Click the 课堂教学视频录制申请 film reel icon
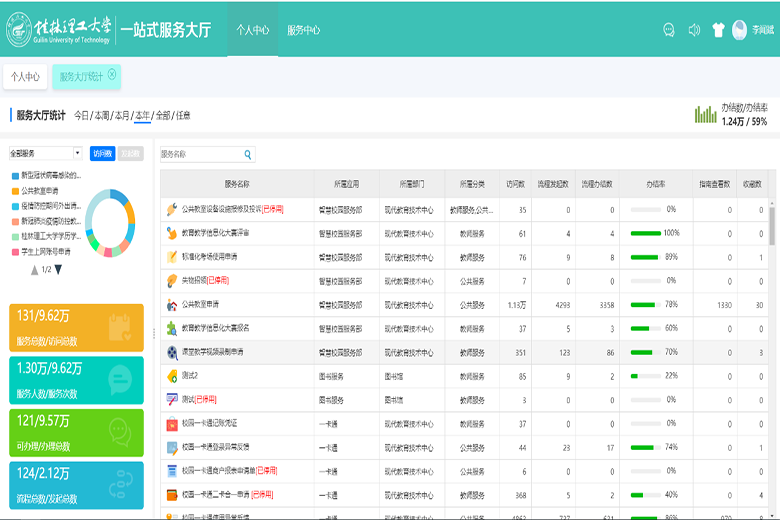The width and height of the screenshot is (780, 520). pos(172,352)
